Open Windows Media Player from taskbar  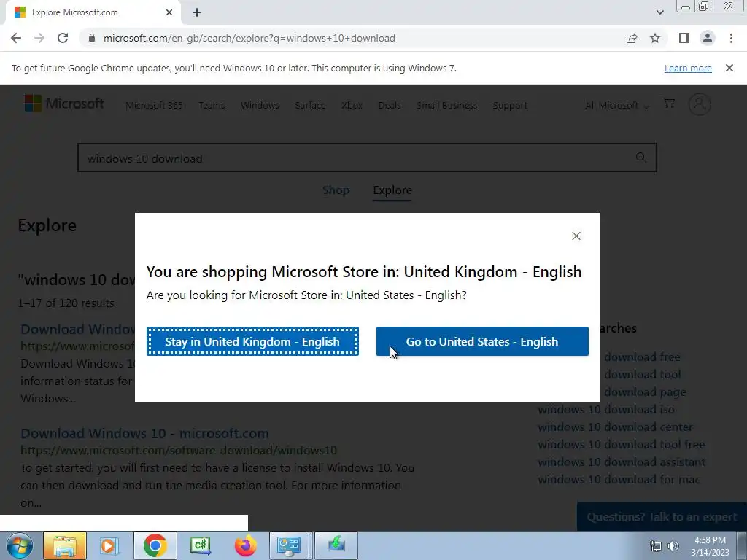(109, 545)
